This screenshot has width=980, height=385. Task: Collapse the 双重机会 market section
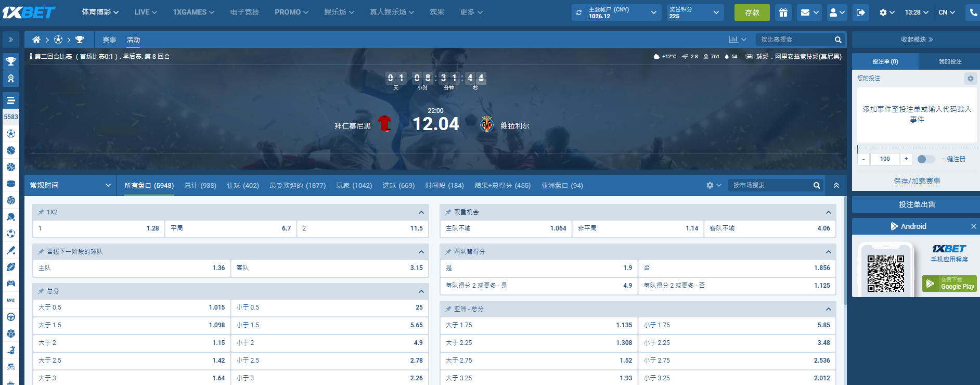coord(828,212)
